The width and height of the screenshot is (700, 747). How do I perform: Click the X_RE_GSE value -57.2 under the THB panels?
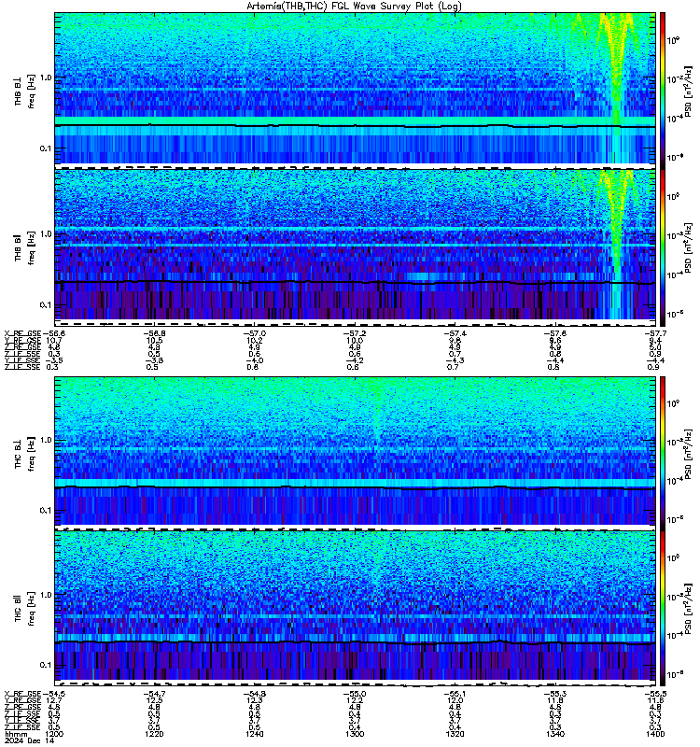355,334
